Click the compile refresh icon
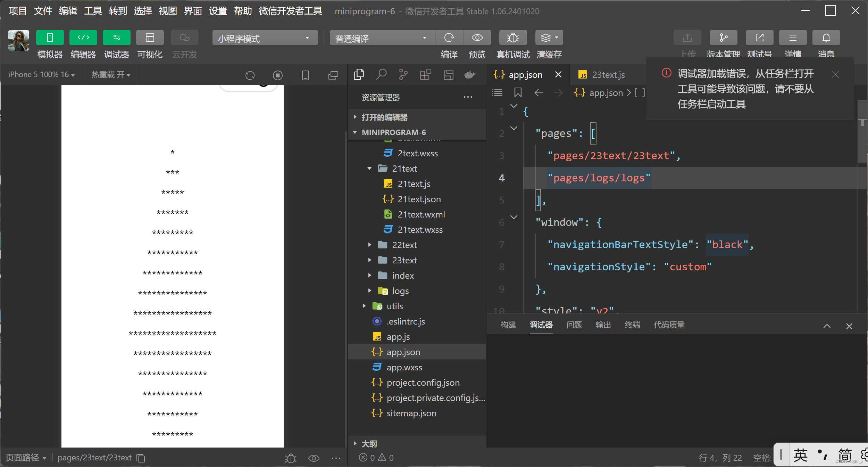Viewport: 868px width, 467px height. pyautogui.click(x=449, y=38)
